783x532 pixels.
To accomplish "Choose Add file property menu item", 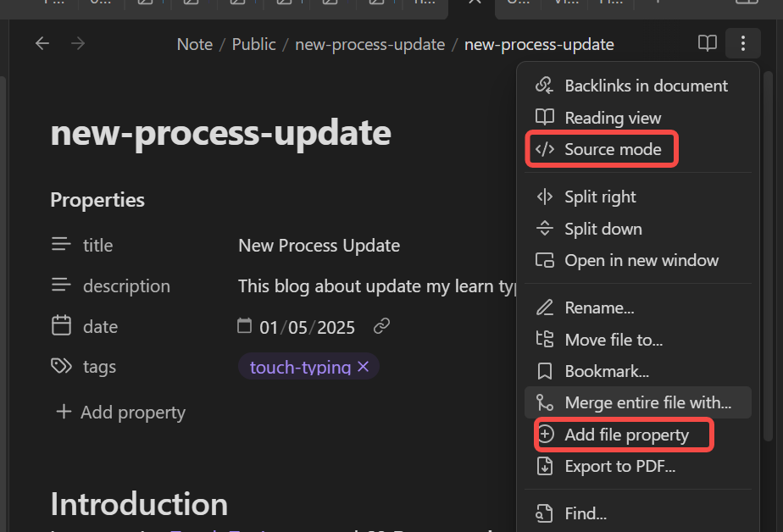I will (x=626, y=435).
